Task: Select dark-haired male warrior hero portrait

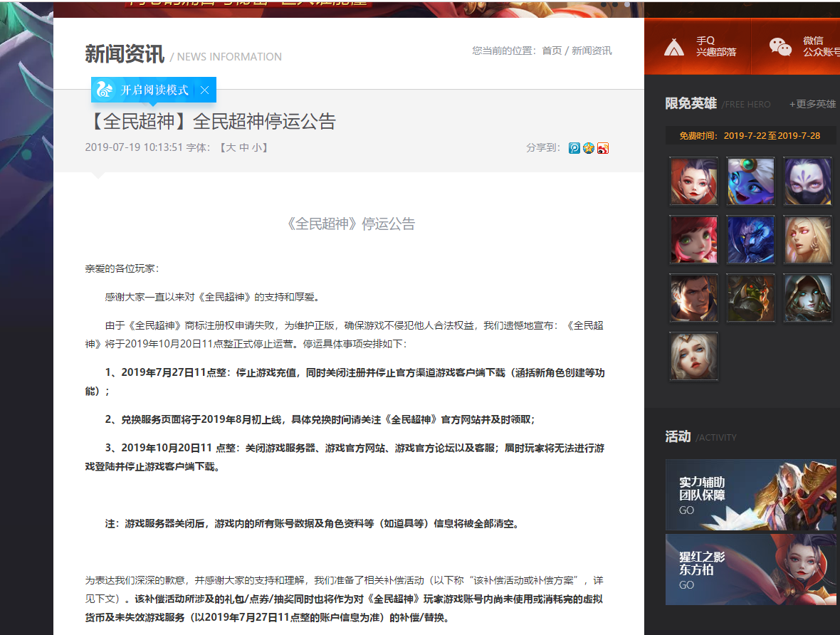Action: point(694,298)
